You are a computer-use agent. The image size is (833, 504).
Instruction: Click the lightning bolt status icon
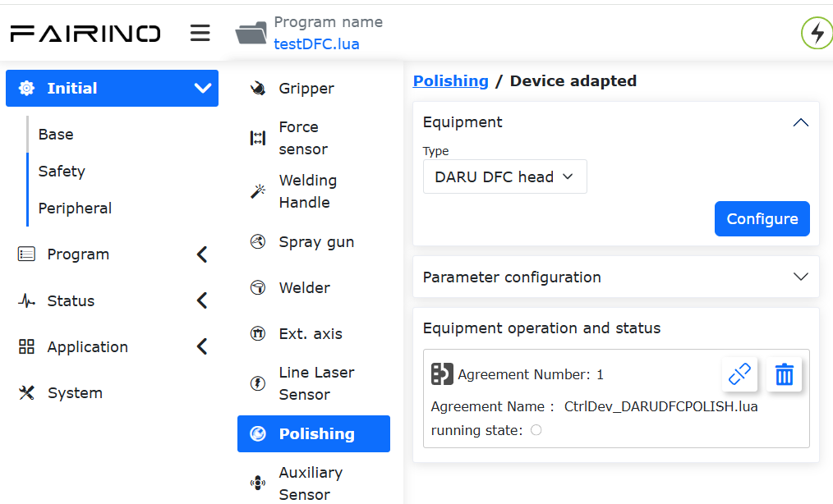817,33
